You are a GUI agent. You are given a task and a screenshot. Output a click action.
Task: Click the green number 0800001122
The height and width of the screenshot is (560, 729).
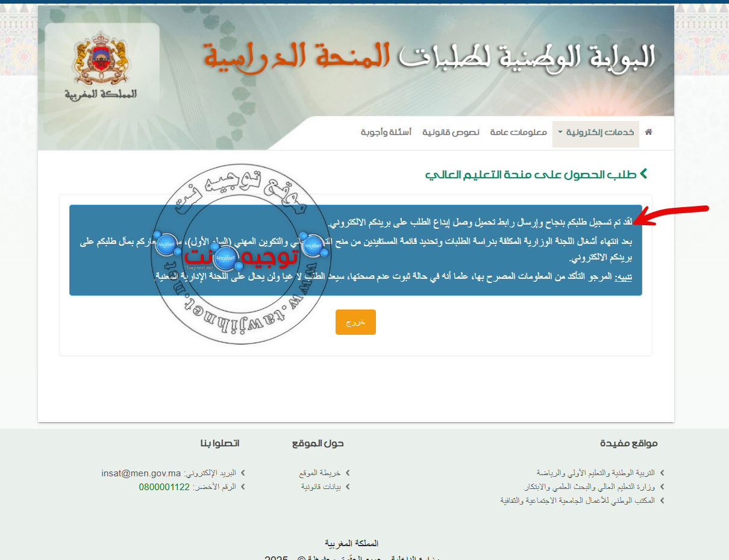[164, 487]
